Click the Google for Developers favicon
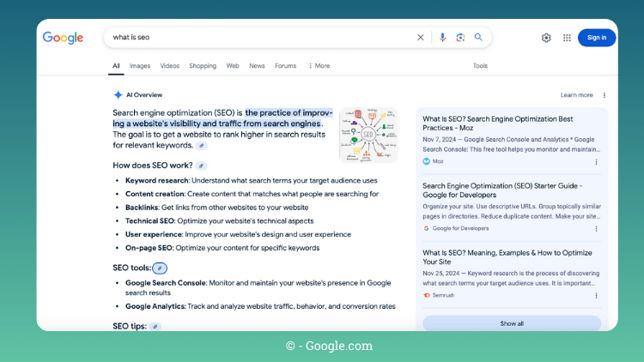The image size is (644, 362). (x=426, y=228)
